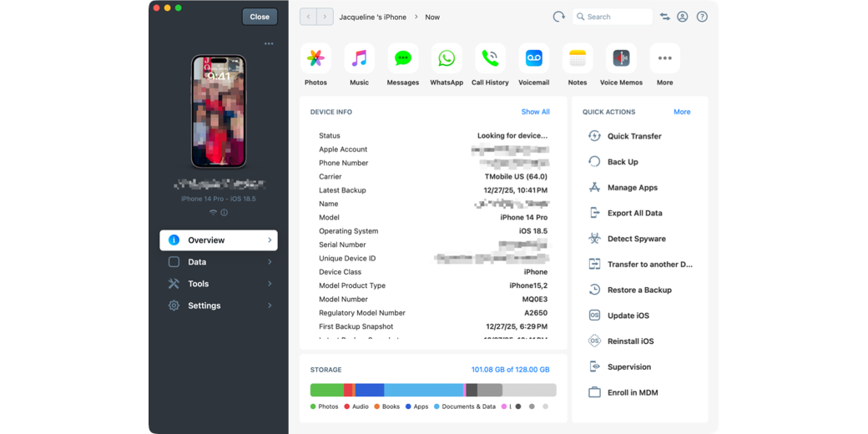Open Call History icon
The height and width of the screenshot is (434, 868).
pos(490,58)
